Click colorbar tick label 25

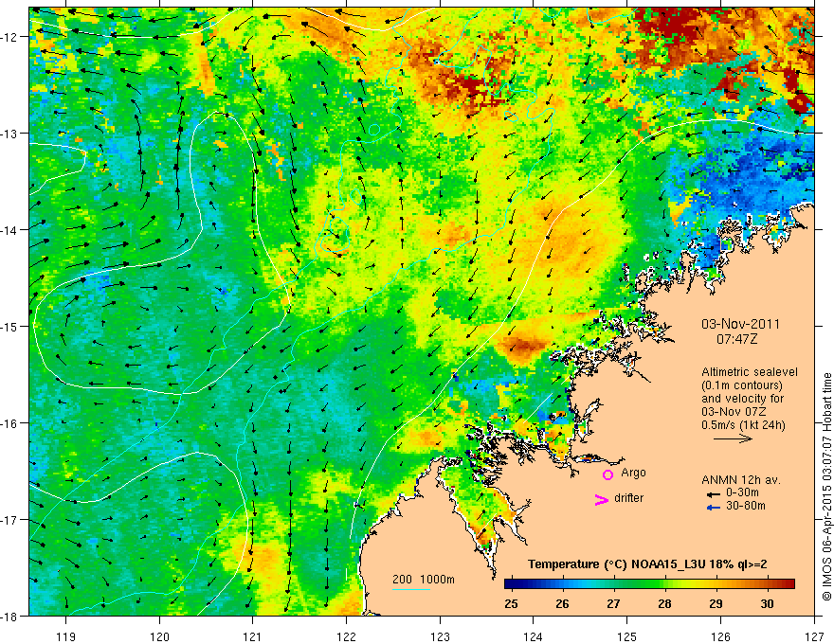(x=511, y=603)
